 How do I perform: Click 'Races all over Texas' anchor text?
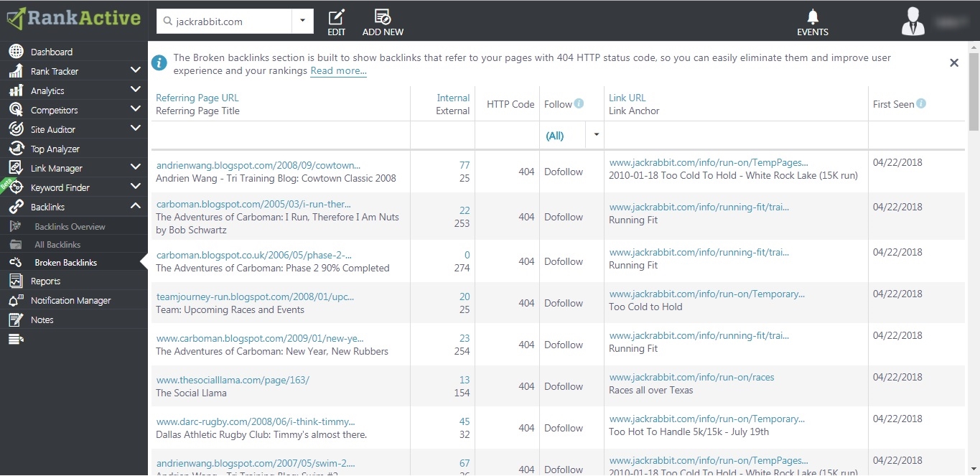point(650,390)
